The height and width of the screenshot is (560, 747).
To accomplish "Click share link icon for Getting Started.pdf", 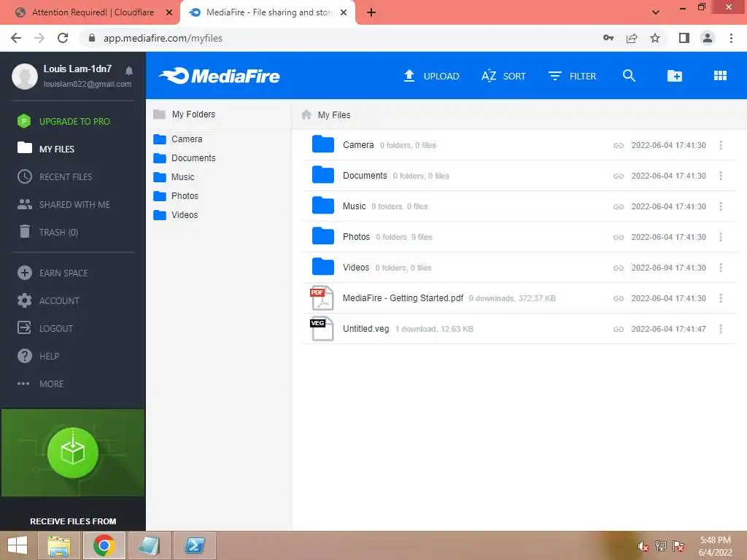I will (619, 298).
